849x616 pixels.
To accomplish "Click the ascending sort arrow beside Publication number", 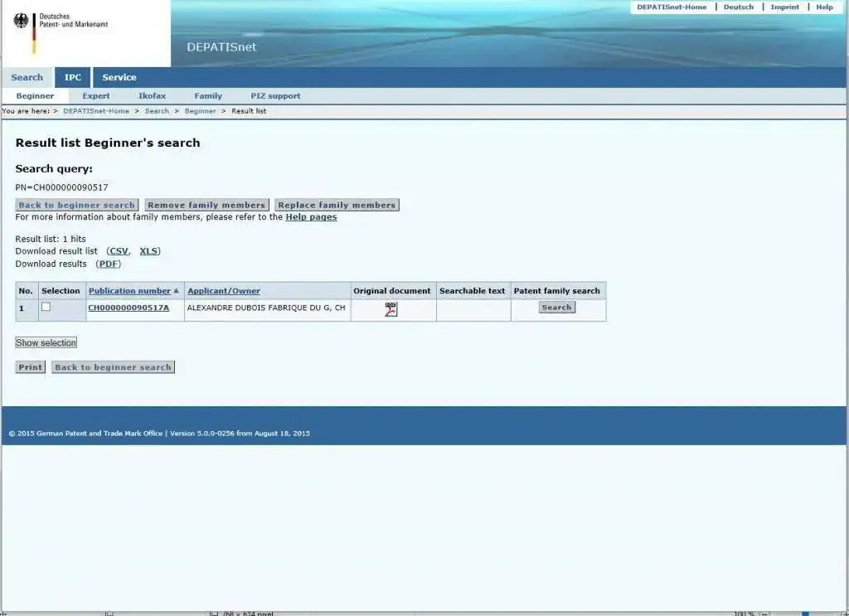I will click(x=176, y=291).
